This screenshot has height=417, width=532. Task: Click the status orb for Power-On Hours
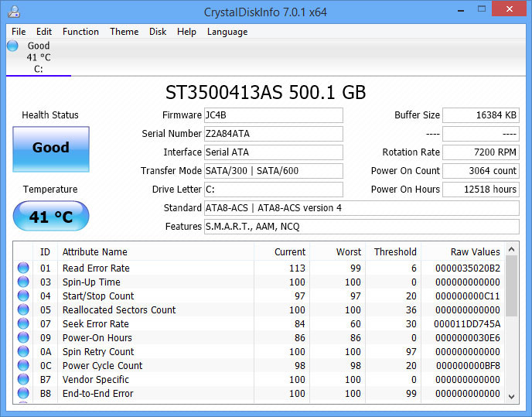pyautogui.click(x=23, y=337)
